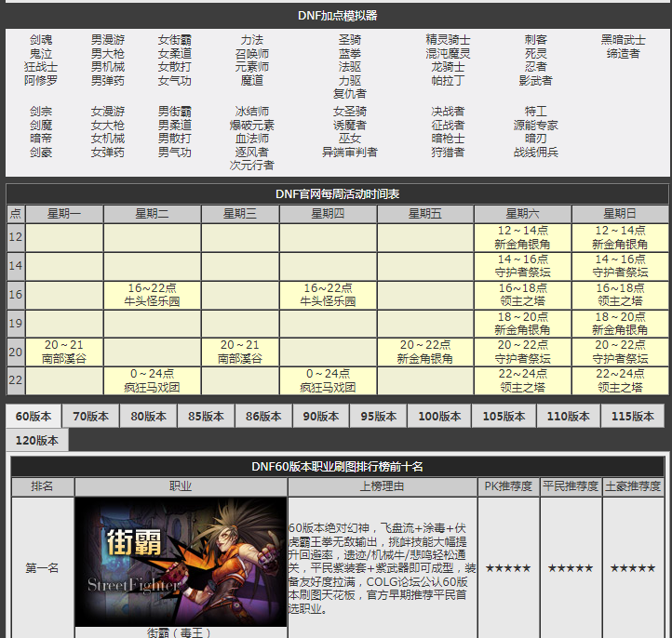672x638 pixels.
Task: Open the 95版本 tab
Action: click(379, 417)
